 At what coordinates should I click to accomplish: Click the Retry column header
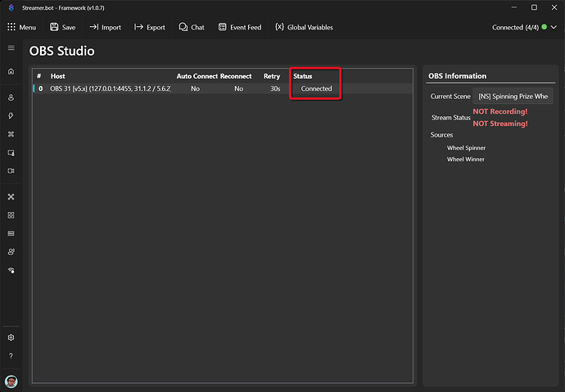[272, 76]
